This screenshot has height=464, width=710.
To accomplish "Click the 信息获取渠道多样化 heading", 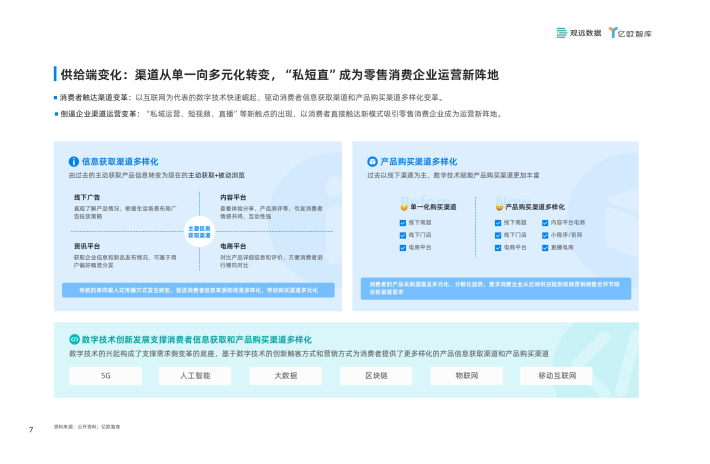I will coord(120,162).
